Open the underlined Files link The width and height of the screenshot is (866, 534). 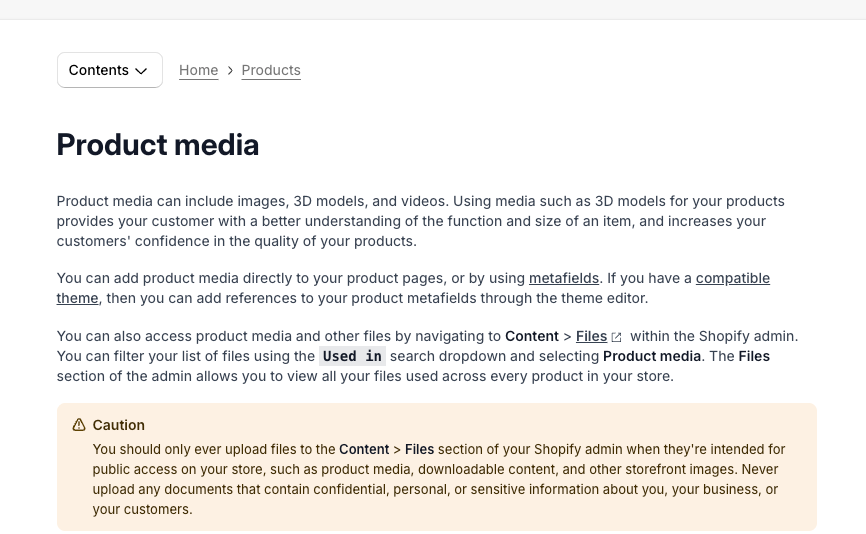coord(591,336)
